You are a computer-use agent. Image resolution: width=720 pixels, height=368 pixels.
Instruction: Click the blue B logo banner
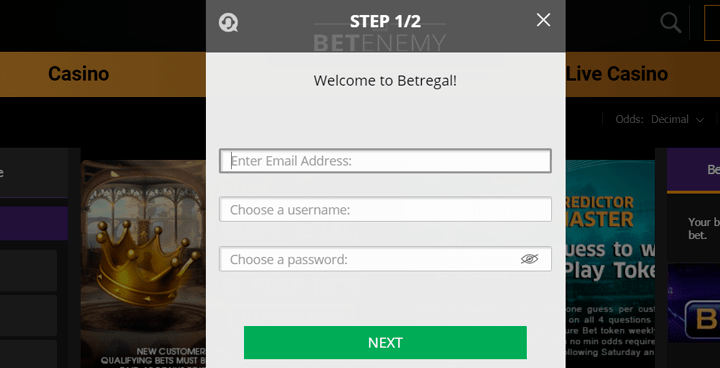click(693, 303)
